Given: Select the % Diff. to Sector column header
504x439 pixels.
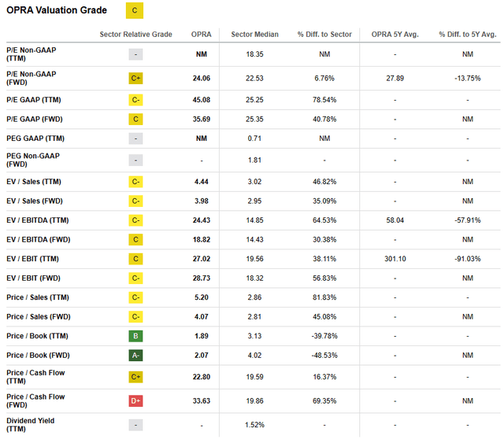Looking at the screenshot, I should click(x=324, y=35).
